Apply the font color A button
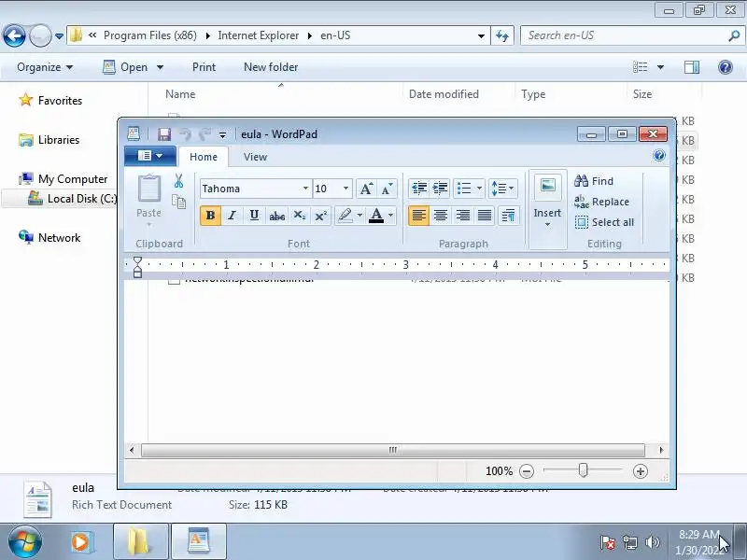The width and height of the screenshot is (747, 560). point(376,216)
